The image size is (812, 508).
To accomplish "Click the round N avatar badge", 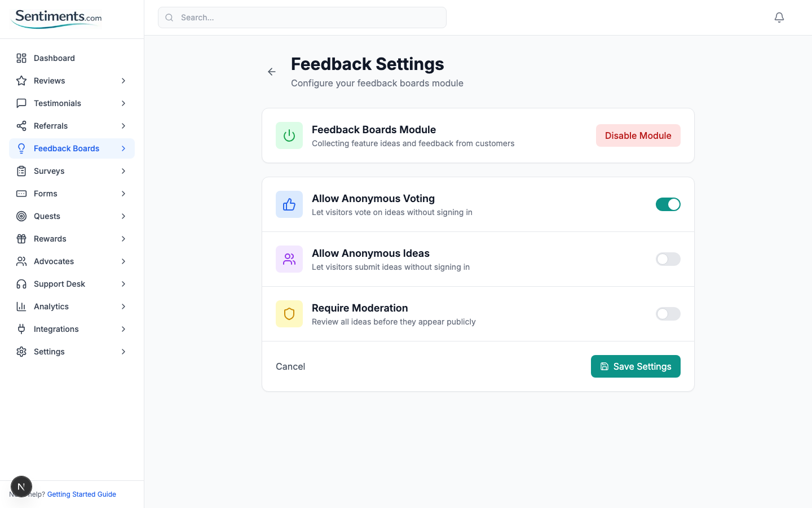I will point(21,487).
